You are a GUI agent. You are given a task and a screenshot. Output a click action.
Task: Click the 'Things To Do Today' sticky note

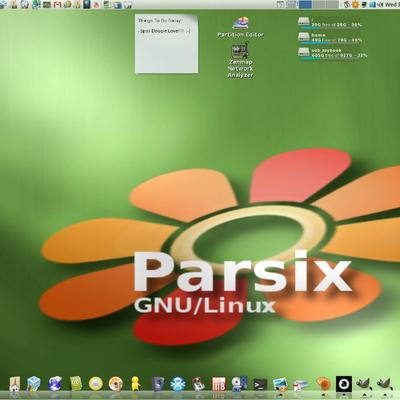coord(166,44)
